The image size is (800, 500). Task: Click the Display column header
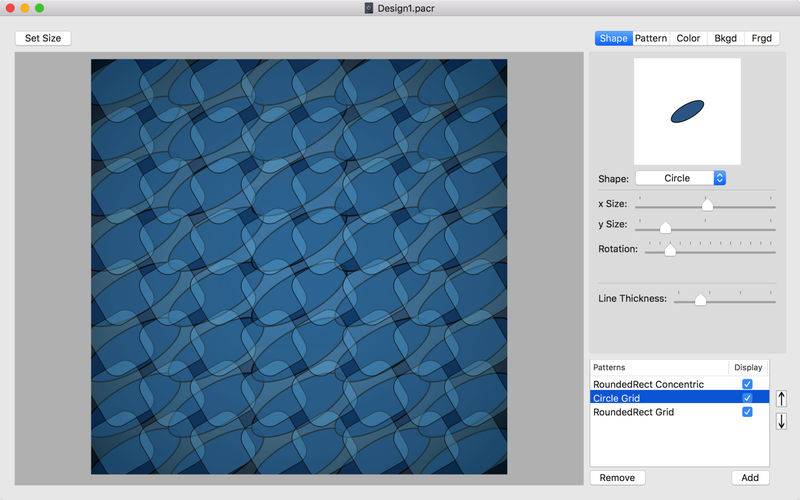pyautogui.click(x=748, y=367)
